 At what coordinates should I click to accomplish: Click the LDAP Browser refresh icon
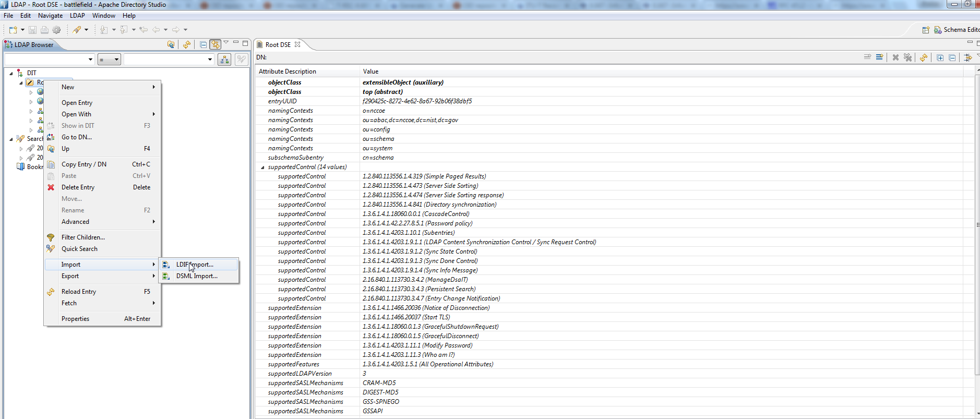click(187, 45)
